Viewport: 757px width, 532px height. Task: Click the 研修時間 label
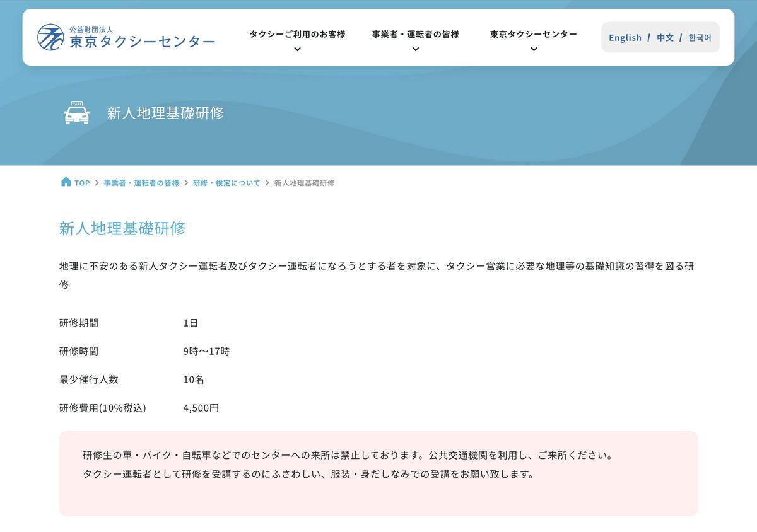point(79,351)
